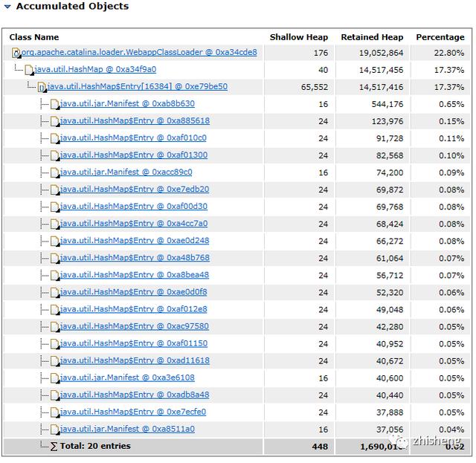476x463 pixels.
Task: Open HashMap$Entry @ 0xaf00d30 link
Action: 134,207
